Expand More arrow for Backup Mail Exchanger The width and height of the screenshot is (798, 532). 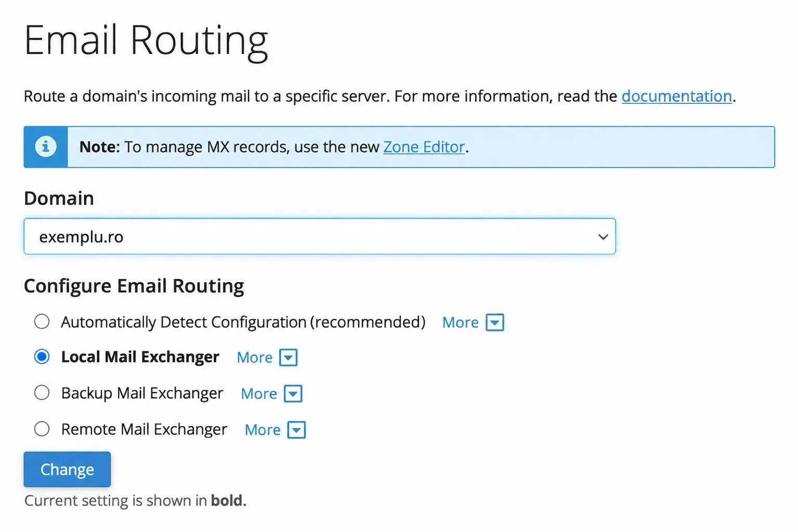tap(293, 394)
